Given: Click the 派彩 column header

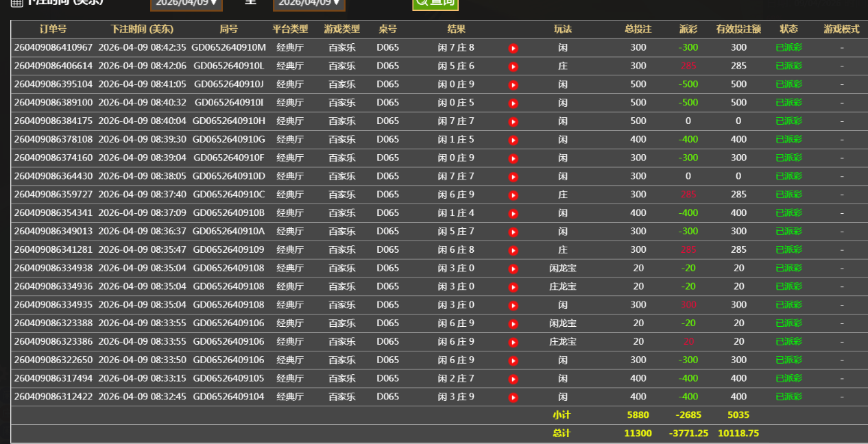Looking at the screenshot, I should click(688, 29).
